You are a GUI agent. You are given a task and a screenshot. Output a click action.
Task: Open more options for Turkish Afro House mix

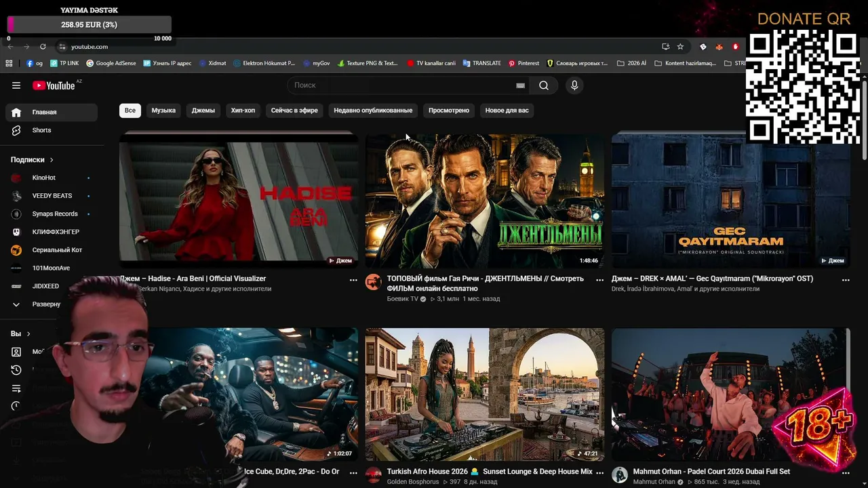tap(599, 472)
